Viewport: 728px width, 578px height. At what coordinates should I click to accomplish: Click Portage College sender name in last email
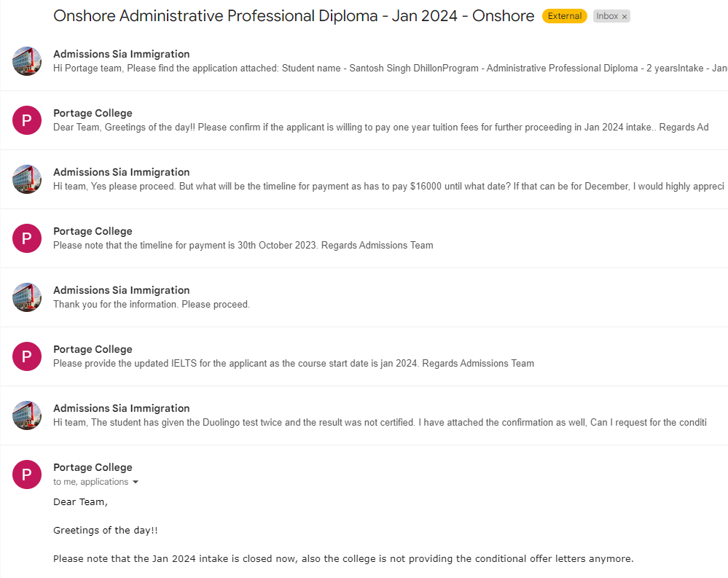pos(93,467)
